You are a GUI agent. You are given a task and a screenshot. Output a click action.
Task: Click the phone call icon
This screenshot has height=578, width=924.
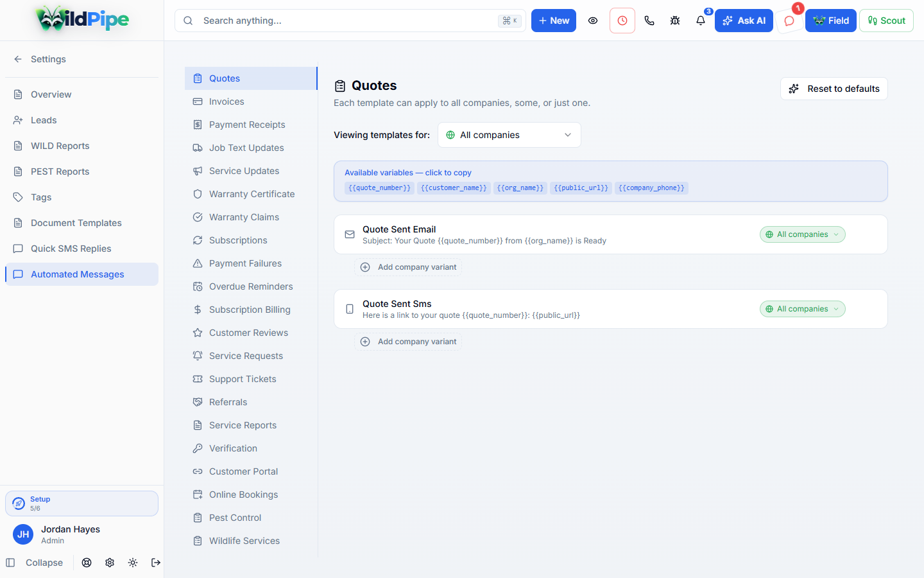(649, 21)
